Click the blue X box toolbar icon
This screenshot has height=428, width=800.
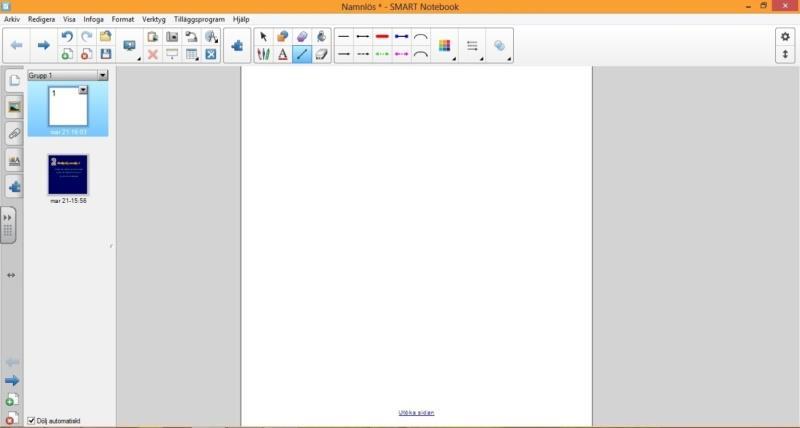211,54
